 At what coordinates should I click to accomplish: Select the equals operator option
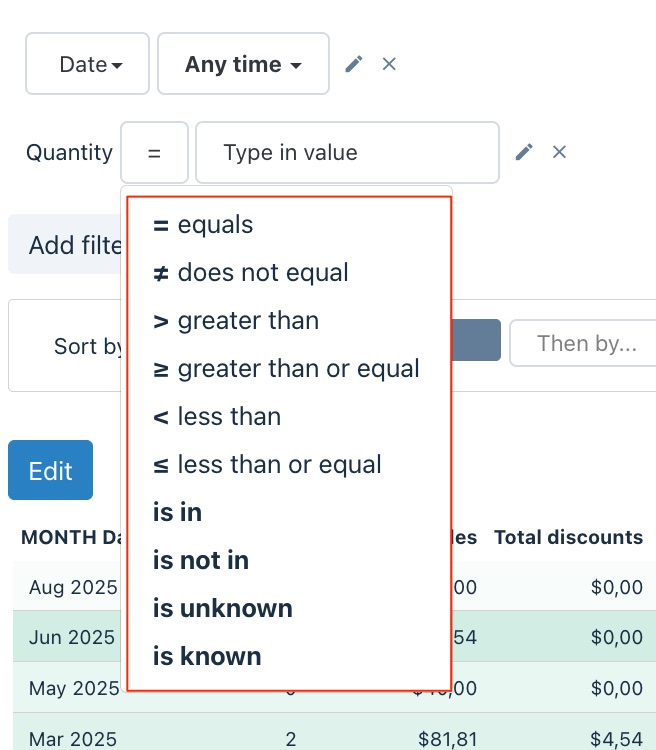203,225
